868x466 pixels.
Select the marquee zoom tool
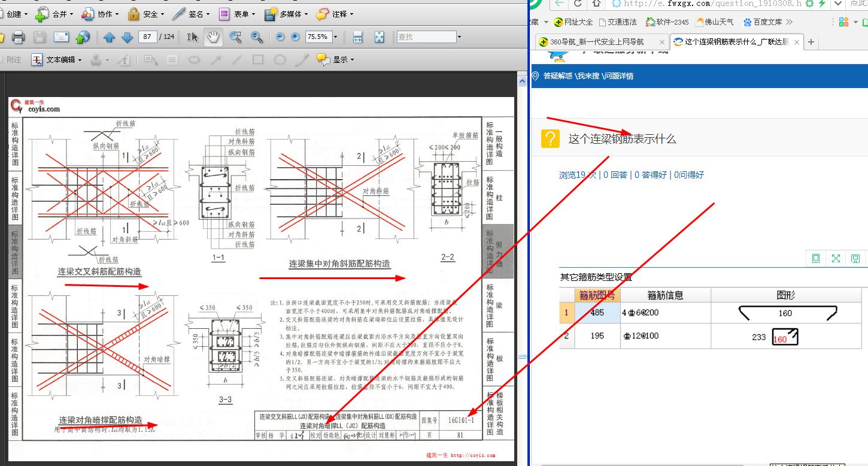click(236, 37)
